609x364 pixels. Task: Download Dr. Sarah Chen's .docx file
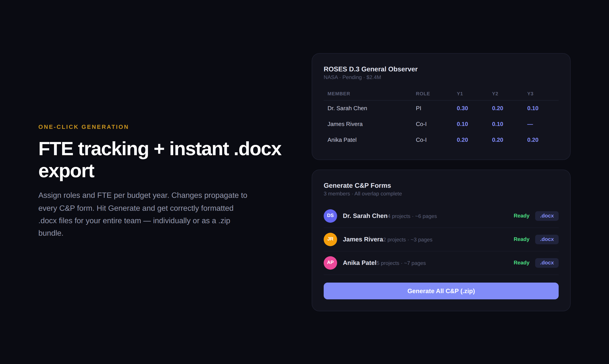click(546, 216)
